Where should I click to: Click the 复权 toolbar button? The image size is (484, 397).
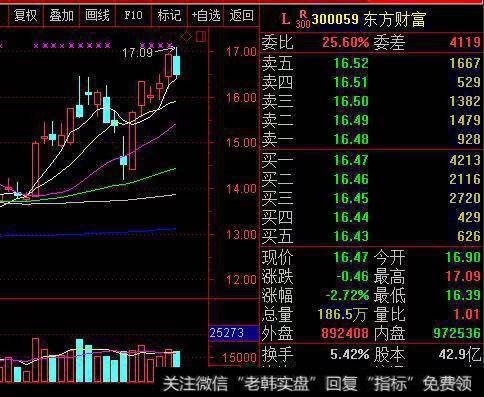(25, 15)
